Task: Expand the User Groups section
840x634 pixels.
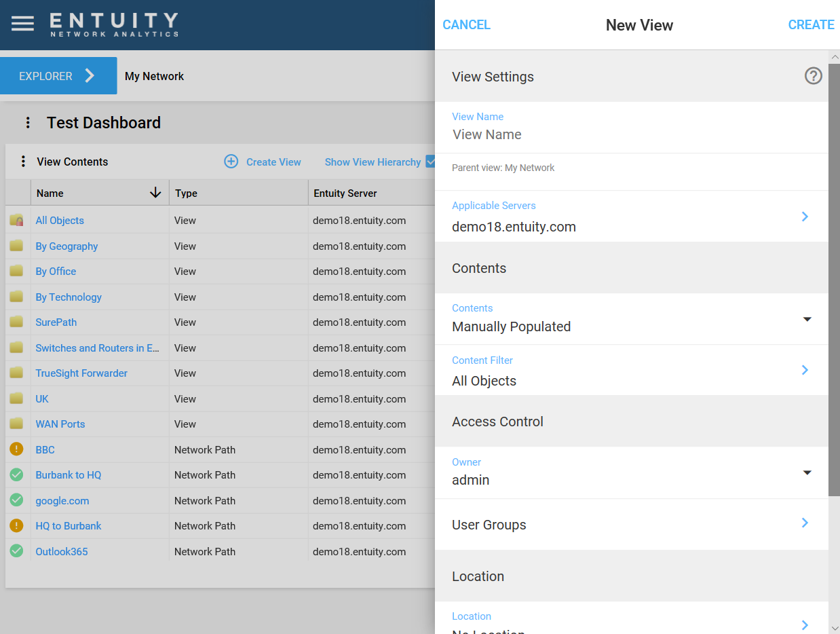Action: [x=805, y=523]
